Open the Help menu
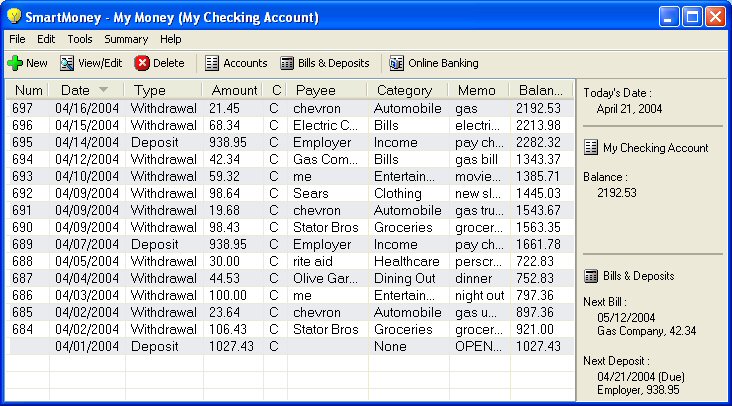The image size is (732, 406). [x=170, y=39]
